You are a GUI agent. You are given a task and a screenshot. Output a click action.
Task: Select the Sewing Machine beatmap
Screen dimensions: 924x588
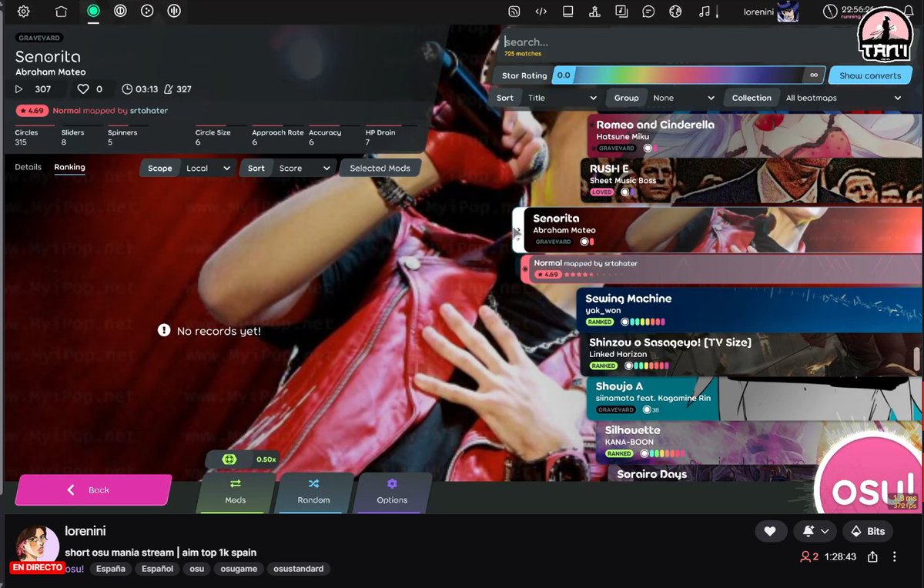click(x=748, y=310)
